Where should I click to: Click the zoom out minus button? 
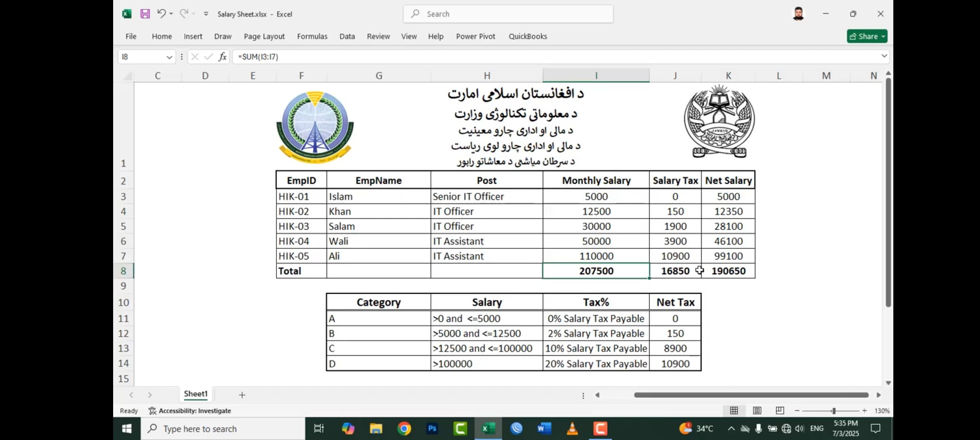pos(797,411)
